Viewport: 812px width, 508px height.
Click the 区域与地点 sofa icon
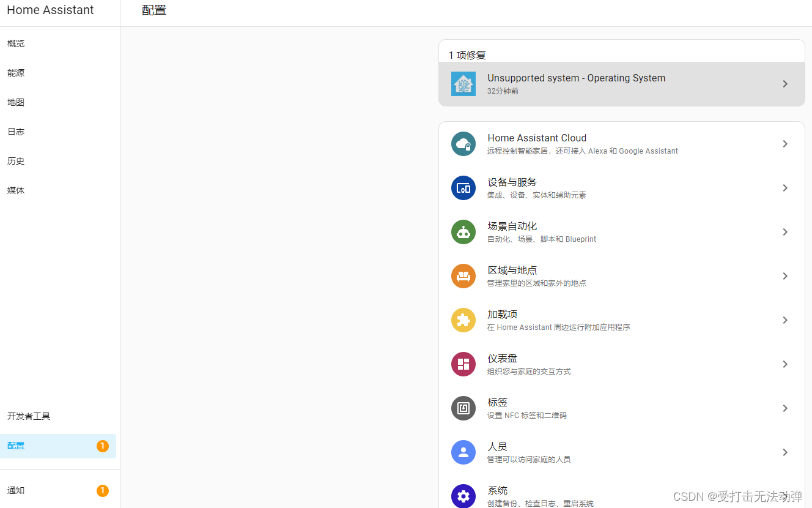click(x=463, y=276)
